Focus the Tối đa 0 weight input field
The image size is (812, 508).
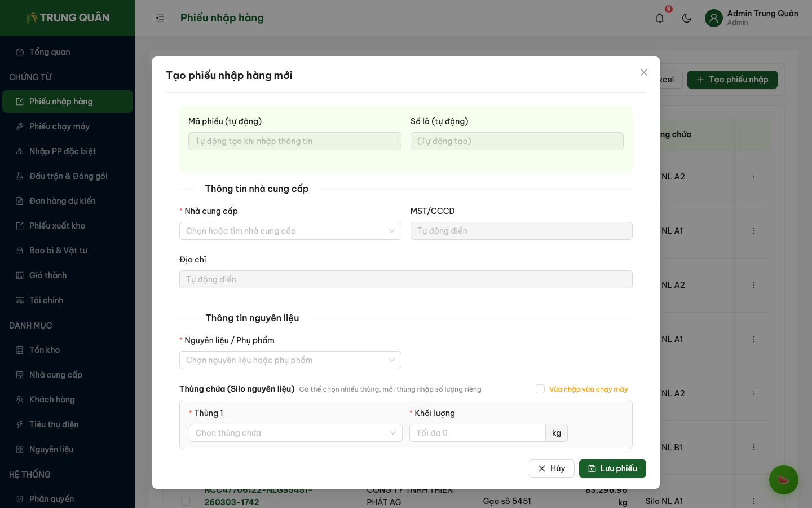coord(477,433)
